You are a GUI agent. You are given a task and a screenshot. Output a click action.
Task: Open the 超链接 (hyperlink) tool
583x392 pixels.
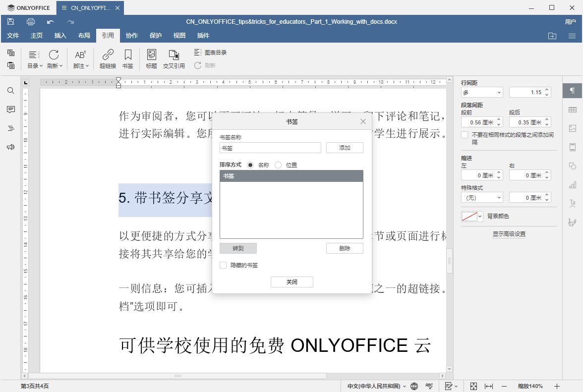pyautogui.click(x=107, y=58)
